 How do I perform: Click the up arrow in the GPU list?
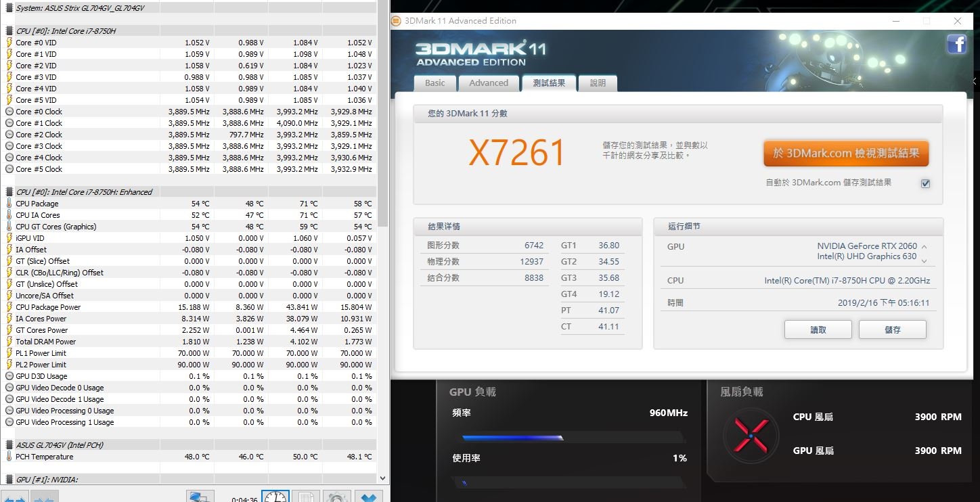point(924,247)
